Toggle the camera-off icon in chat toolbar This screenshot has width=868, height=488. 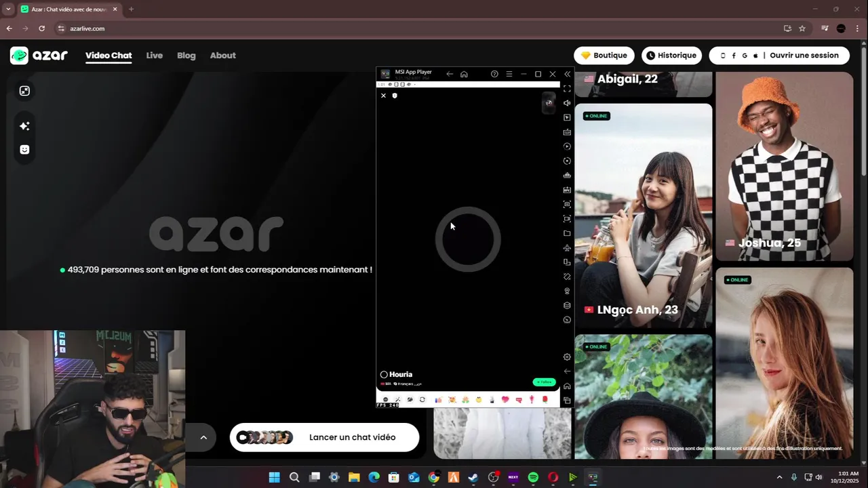[410, 400]
